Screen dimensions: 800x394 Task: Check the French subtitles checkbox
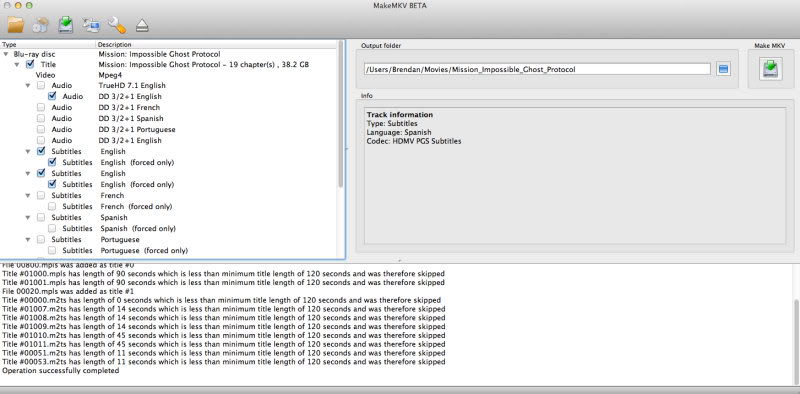pyautogui.click(x=41, y=195)
